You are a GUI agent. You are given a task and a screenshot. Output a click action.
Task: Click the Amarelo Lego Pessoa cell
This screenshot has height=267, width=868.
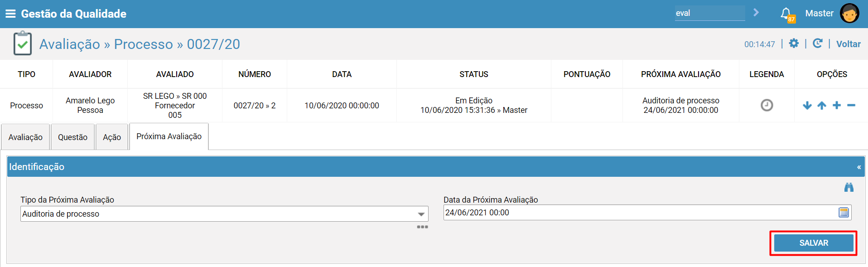click(x=90, y=105)
